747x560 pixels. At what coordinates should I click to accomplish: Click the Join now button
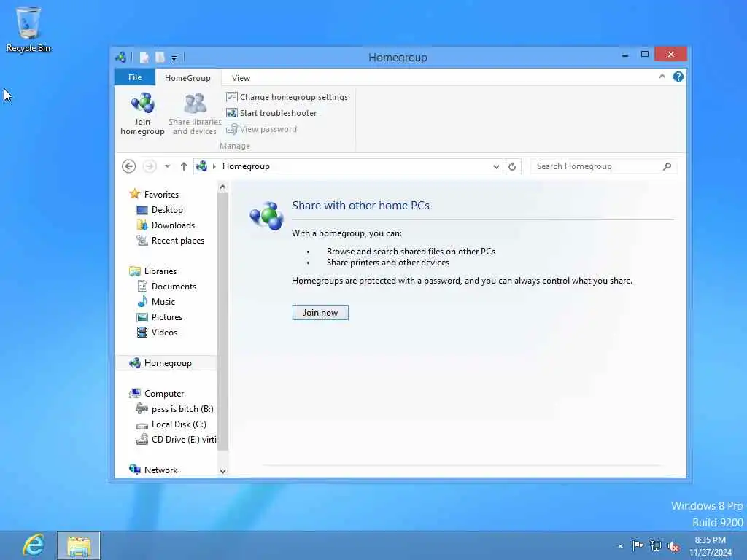coord(320,312)
